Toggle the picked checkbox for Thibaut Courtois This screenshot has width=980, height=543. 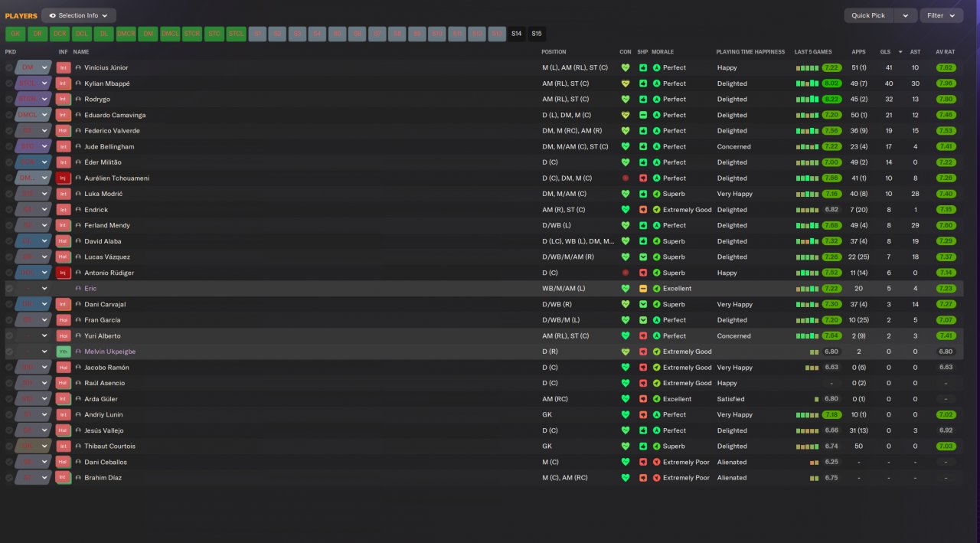point(9,447)
